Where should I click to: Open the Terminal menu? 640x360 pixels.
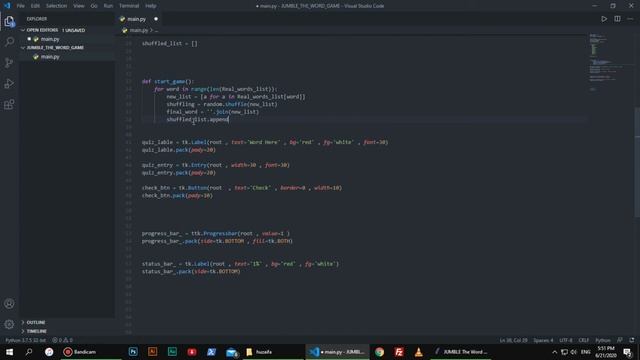(129, 6)
